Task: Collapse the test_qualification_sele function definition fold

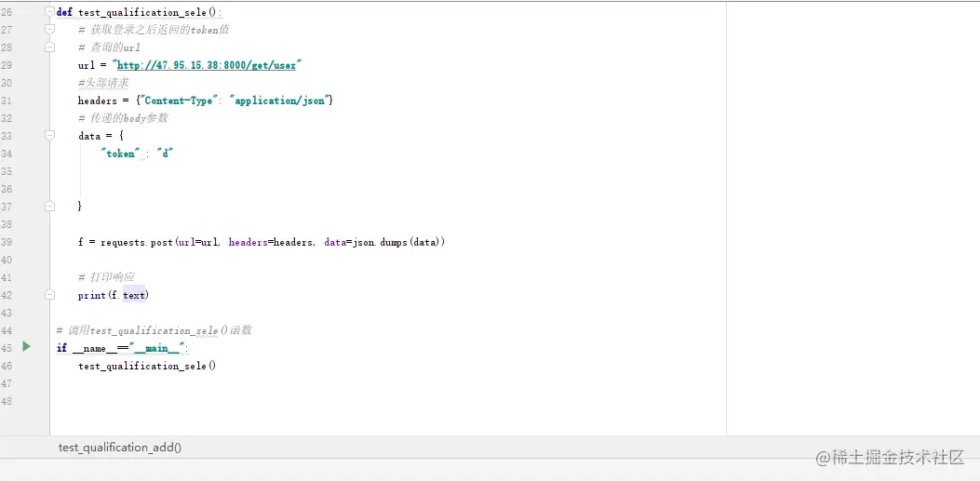Action: [x=50, y=11]
